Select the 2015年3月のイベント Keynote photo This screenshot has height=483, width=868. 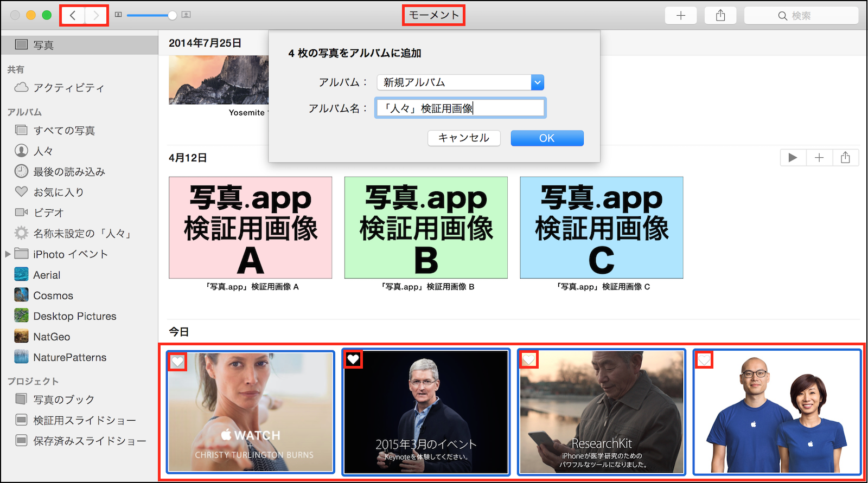click(426, 413)
